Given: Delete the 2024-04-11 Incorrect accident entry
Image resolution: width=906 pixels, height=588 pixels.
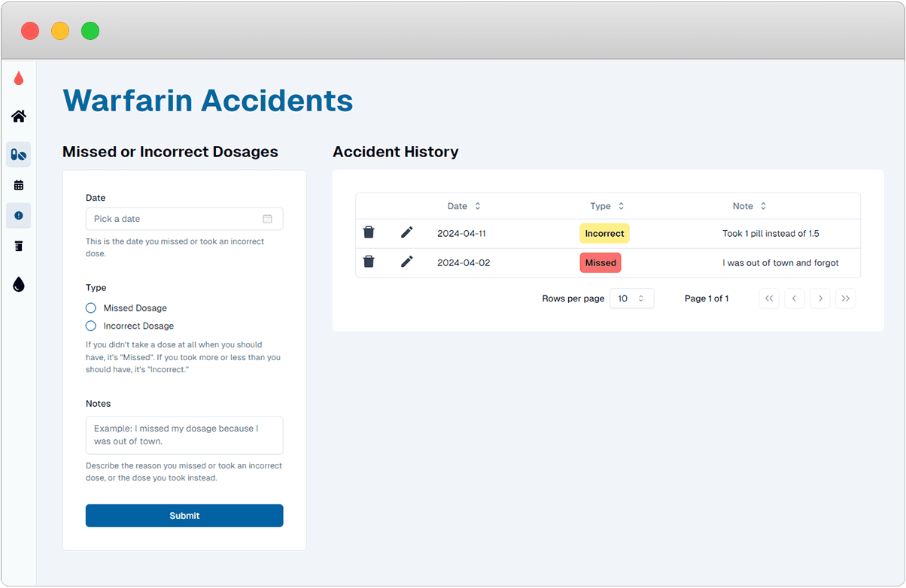Looking at the screenshot, I should coord(368,232).
